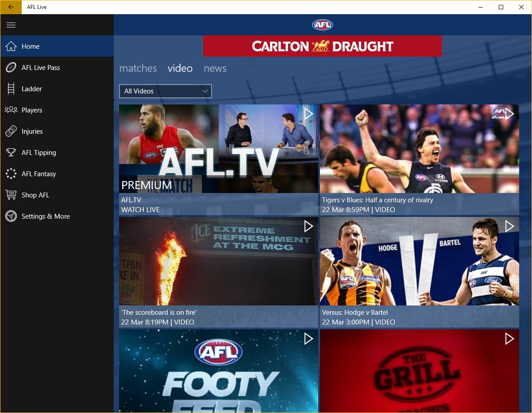Open the AFL Fantasy menu item
Screen dimensions: 532x413
click(57, 174)
